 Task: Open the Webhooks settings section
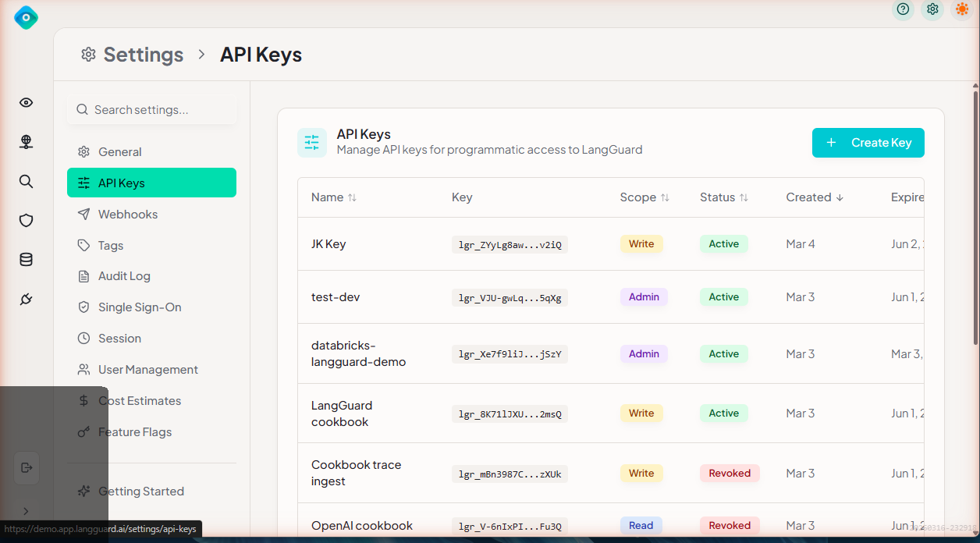pyautogui.click(x=128, y=215)
